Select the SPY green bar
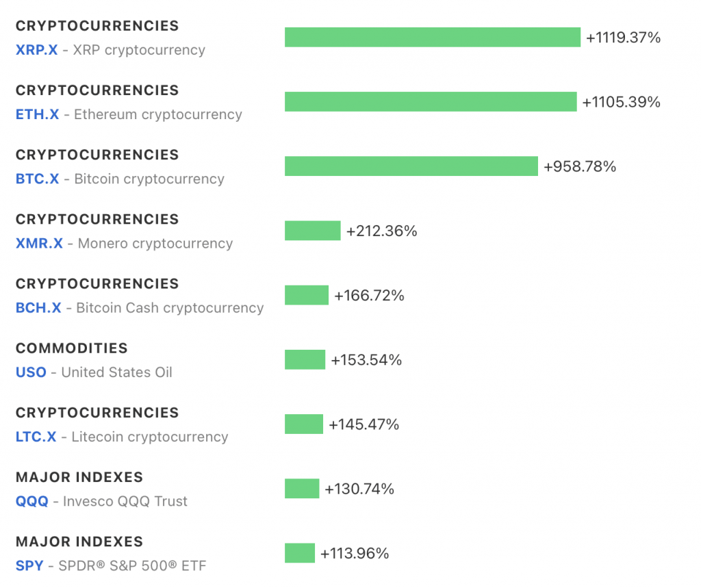Image resolution: width=701 pixels, height=588 pixels. coord(299,553)
